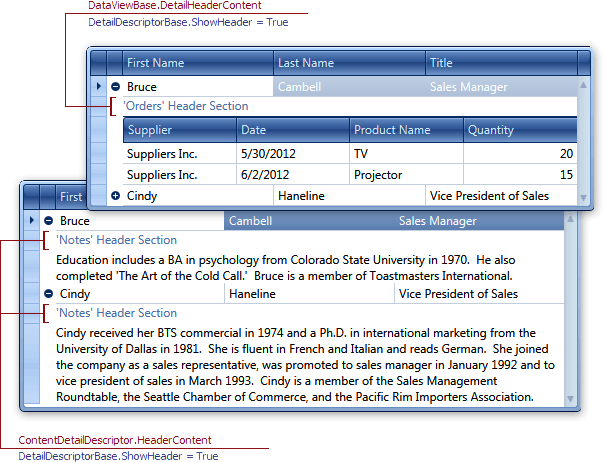This screenshot has width=604, height=462.
Task: Click top DetailDescriptorBase.ShowHeader = True label
Action: click(188, 22)
